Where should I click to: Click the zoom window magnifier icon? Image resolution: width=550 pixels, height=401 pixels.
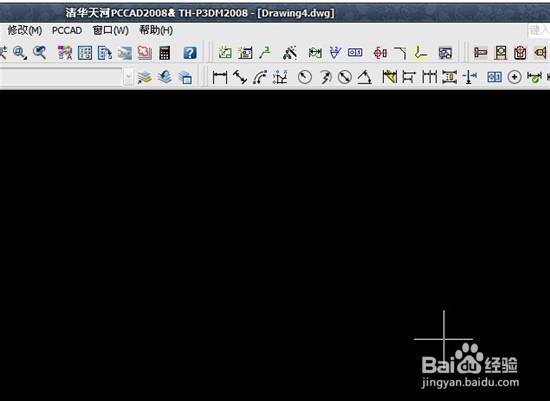click(x=20, y=53)
